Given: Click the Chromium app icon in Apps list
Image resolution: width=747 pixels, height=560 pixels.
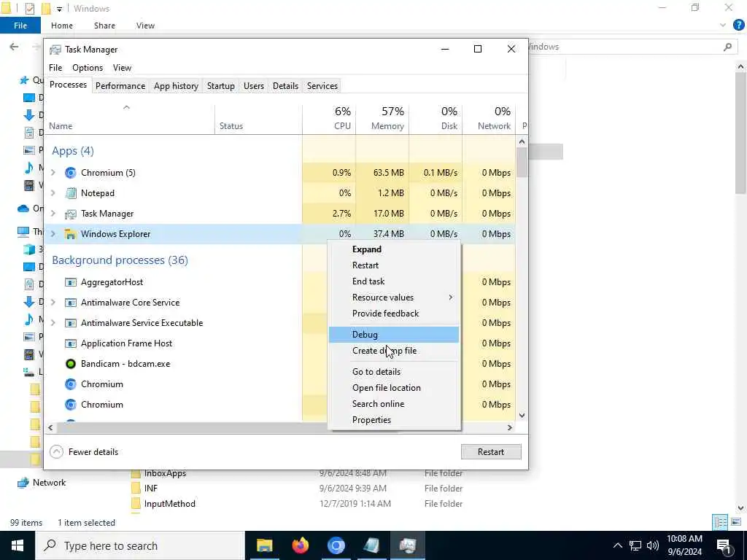Looking at the screenshot, I should (71, 173).
